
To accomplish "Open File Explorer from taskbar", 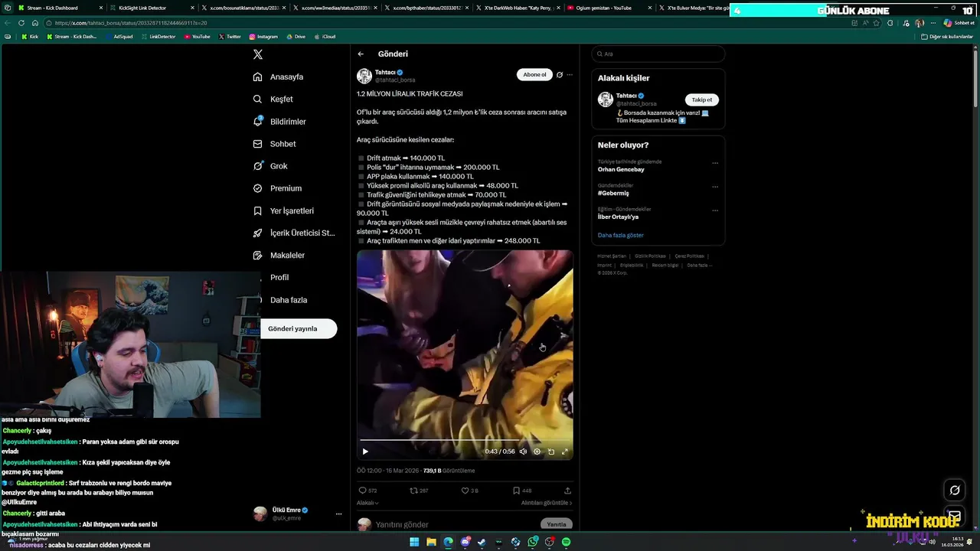I will coord(431,542).
